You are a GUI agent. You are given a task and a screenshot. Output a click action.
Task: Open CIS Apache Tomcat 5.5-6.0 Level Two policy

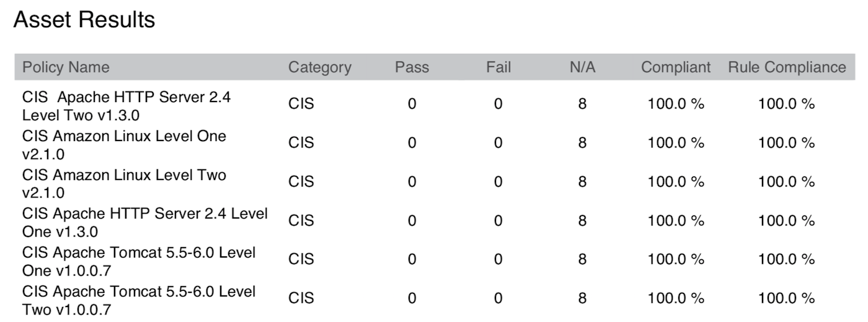[x=139, y=300]
